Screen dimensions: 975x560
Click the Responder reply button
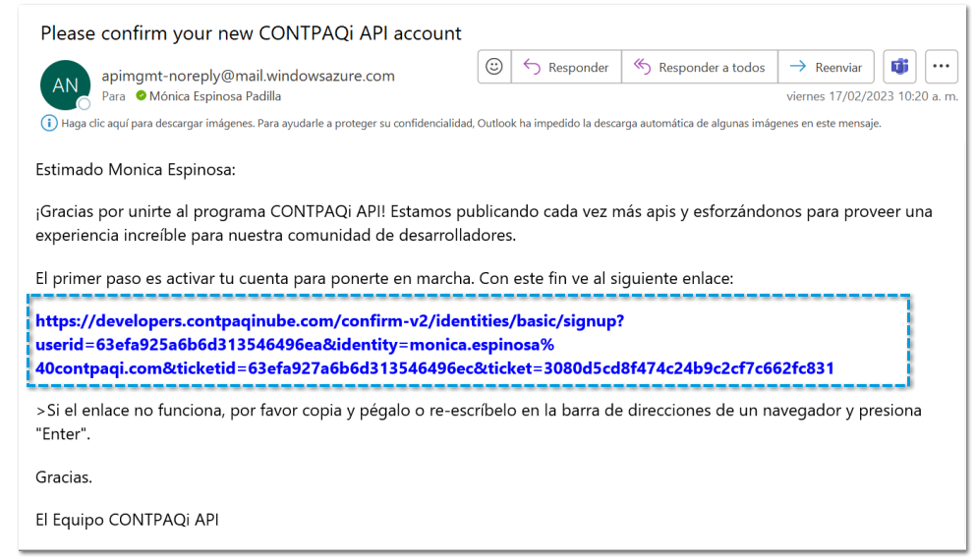(566, 67)
